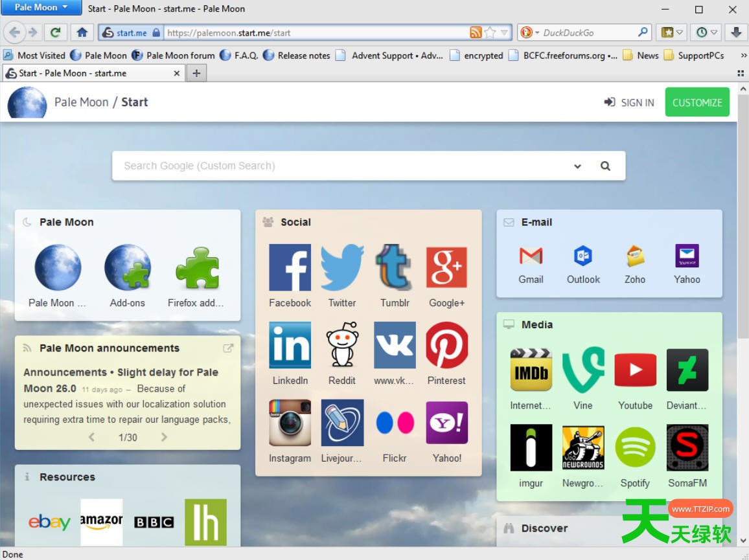Viewport: 749px width, 560px height.
Task: Open the Pale Moon forum bookmark
Action: pos(174,56)
